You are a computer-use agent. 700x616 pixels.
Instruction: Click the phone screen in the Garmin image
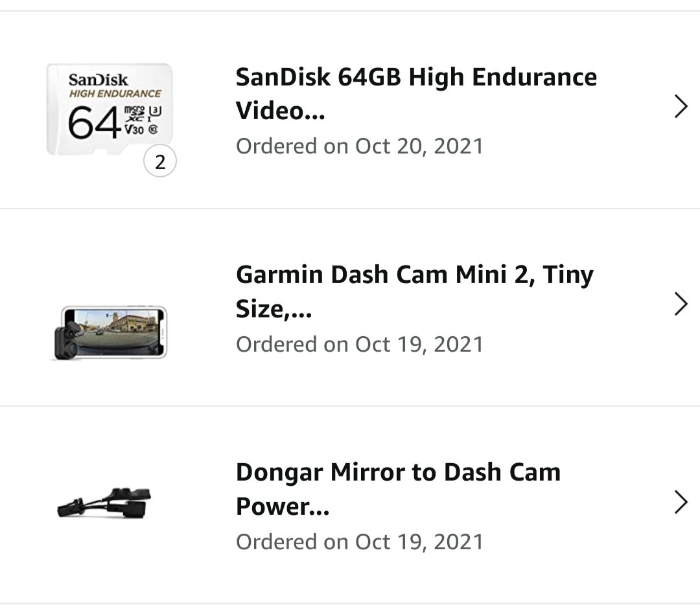[x=115, y=332]
